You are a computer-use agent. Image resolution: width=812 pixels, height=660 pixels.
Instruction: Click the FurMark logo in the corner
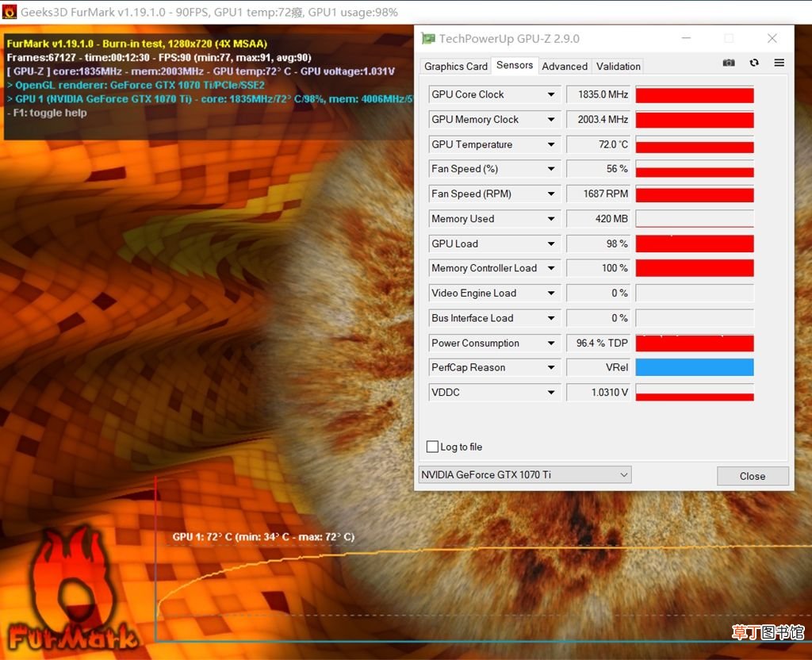72,589
